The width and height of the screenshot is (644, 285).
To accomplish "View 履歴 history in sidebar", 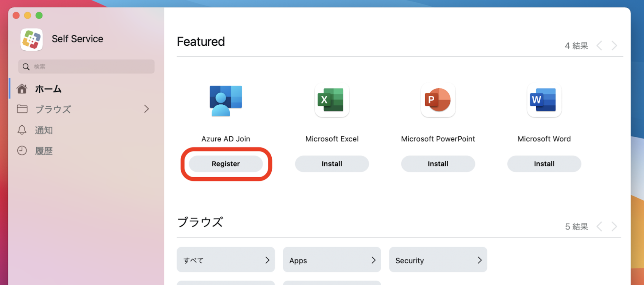I will click(44, 151).
